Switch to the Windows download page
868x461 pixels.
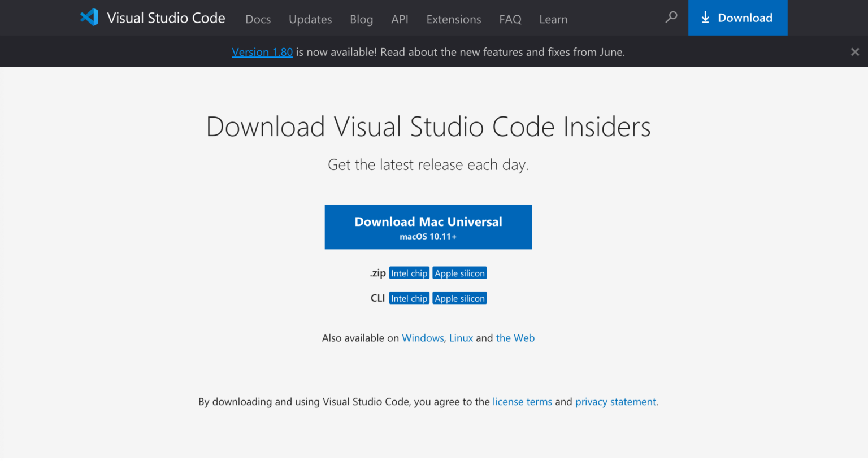point(423,337)
